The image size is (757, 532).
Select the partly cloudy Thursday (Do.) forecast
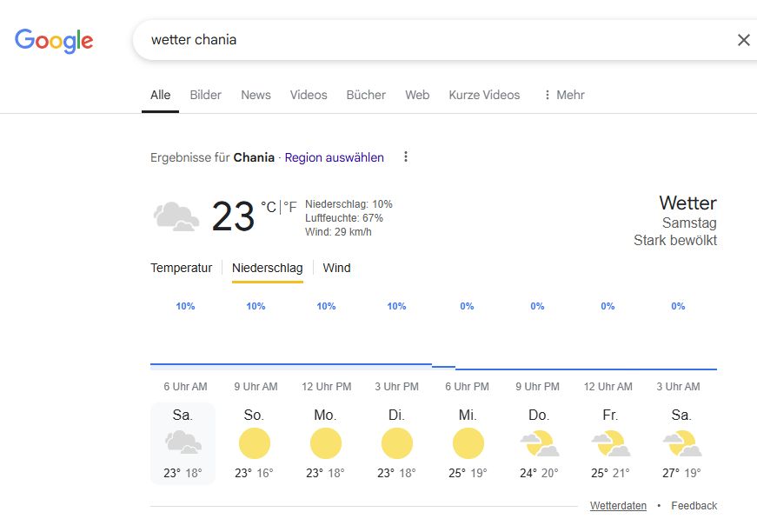(x=539, y=443)
